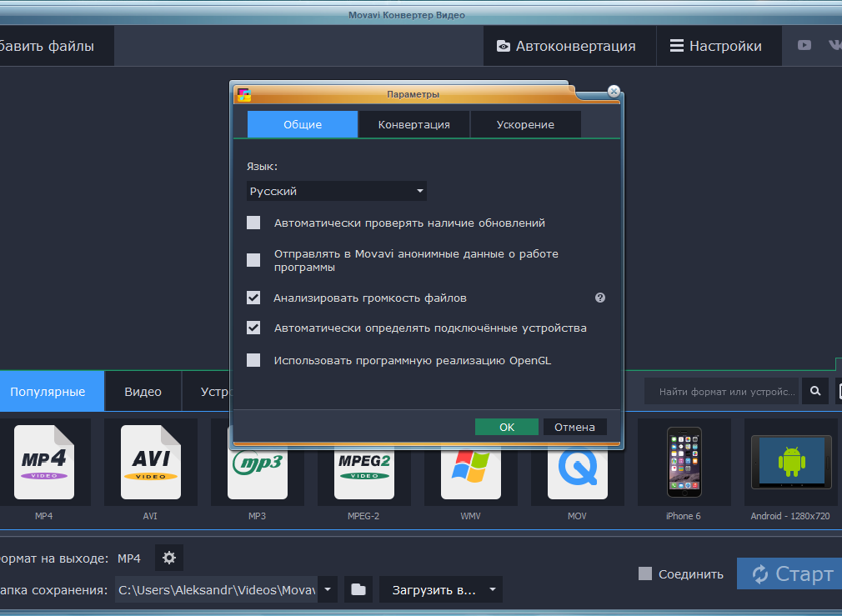Select the MP4 video format icon

(x=44, y=463)
